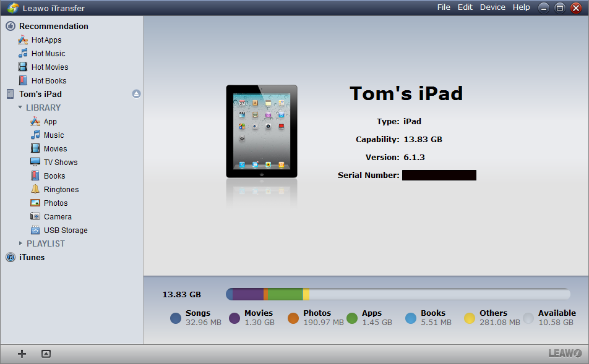
Task: Click the "5.51 MB" Books size
Action: coord(436,323)
